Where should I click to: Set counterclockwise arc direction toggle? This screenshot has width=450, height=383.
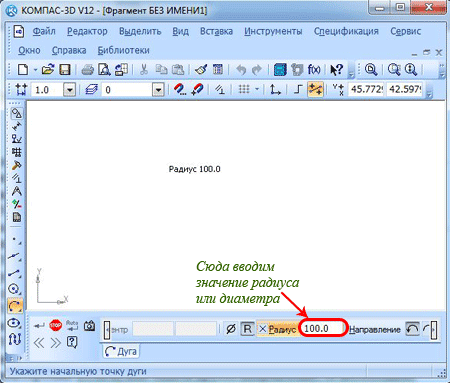pyautogui.click(x=412, y=329)
